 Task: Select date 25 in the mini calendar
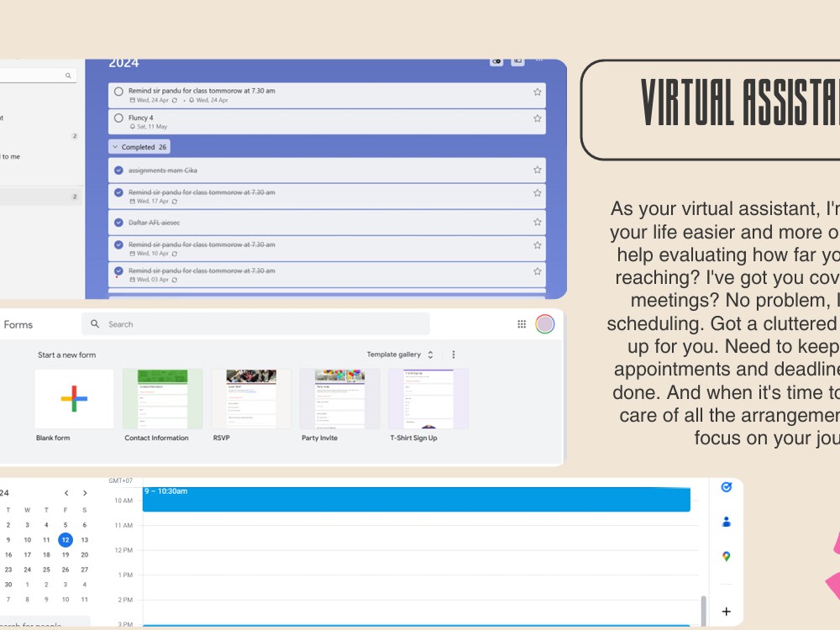coord(46,570)
